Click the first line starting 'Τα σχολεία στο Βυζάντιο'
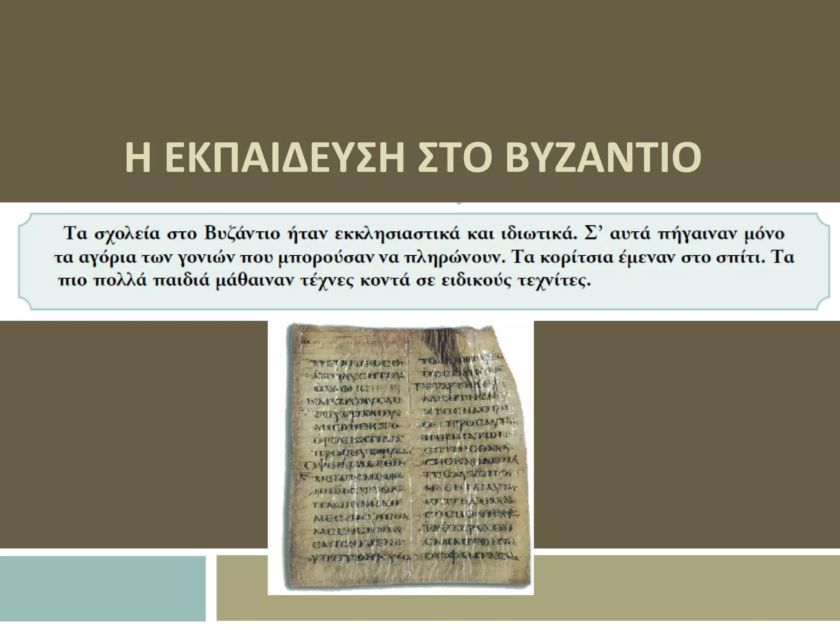Viewport: 840px width, 630px height. click(424, 234)
